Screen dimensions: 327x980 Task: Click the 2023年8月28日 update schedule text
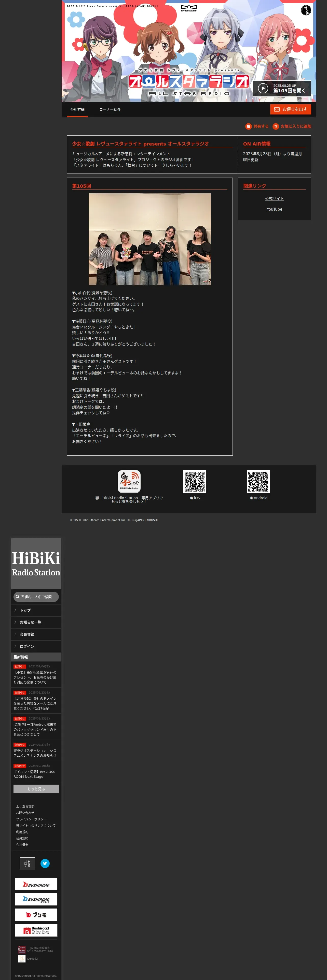click(x=272, y=157)
